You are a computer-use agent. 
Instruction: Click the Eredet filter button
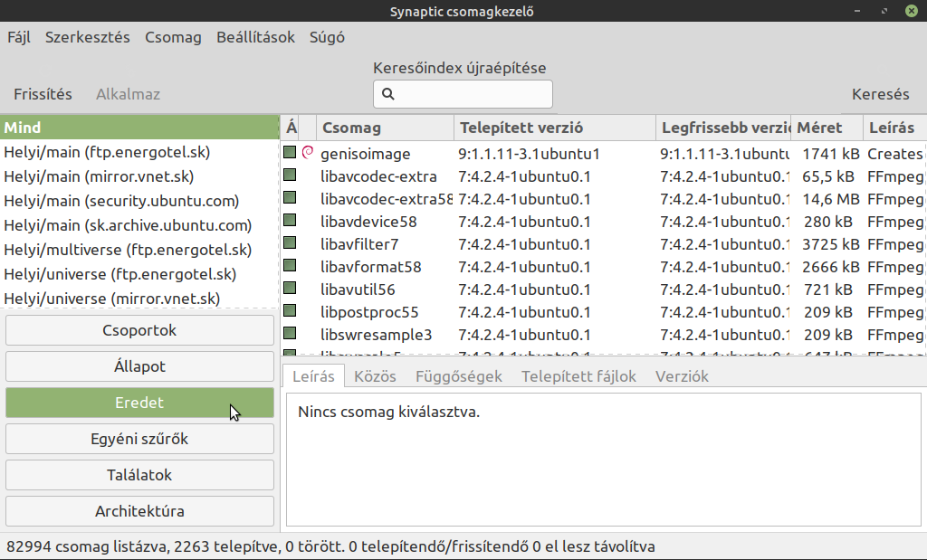pyautogui.click(x=139, y=403)
